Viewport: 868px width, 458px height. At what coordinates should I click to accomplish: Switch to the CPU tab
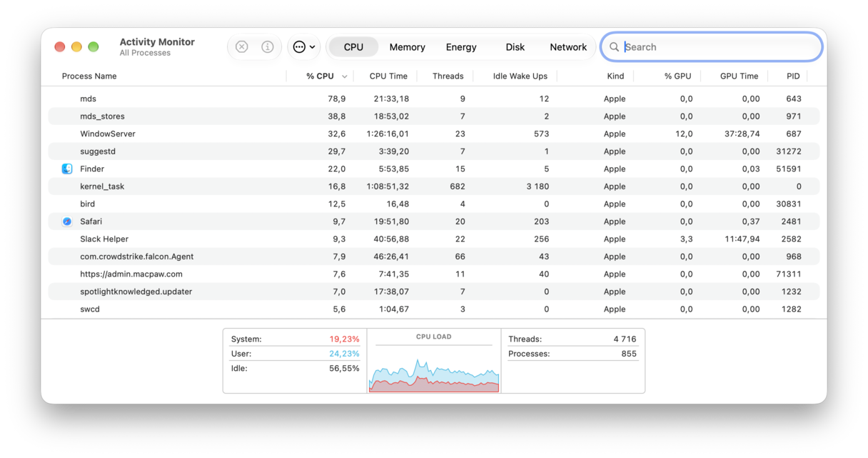click(353, 47)
